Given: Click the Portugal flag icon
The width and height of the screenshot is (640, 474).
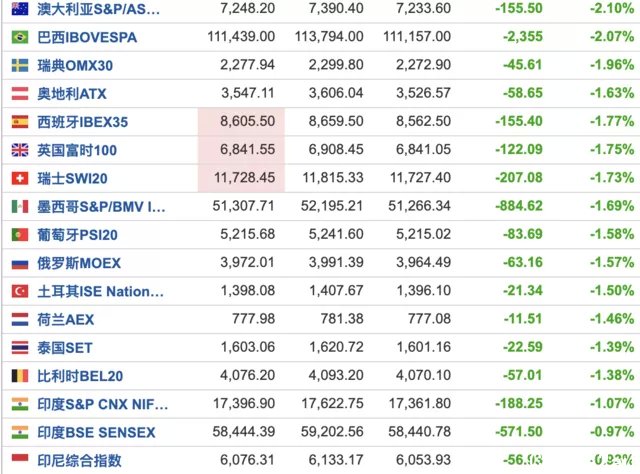Looking at the screenshot, I should point(20,235).
